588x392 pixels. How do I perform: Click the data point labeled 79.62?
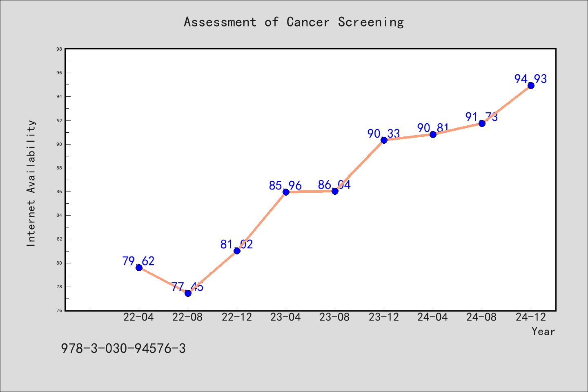(139, 267)
